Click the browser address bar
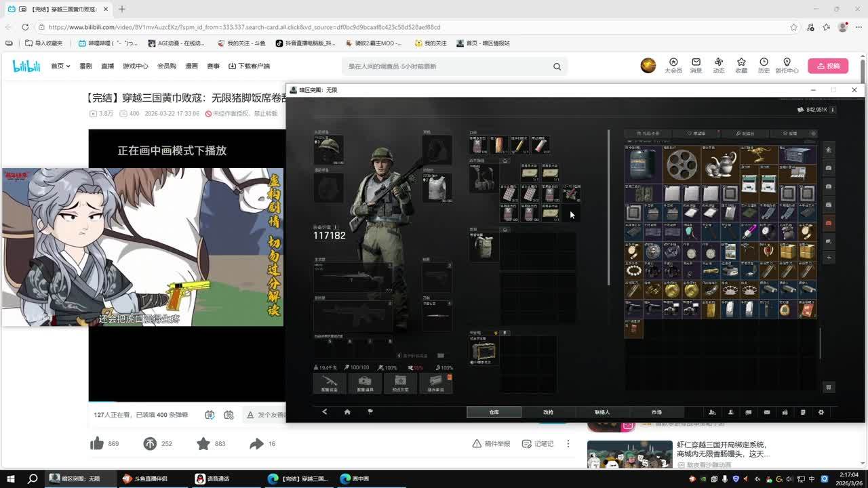 (x=414, y=27)
